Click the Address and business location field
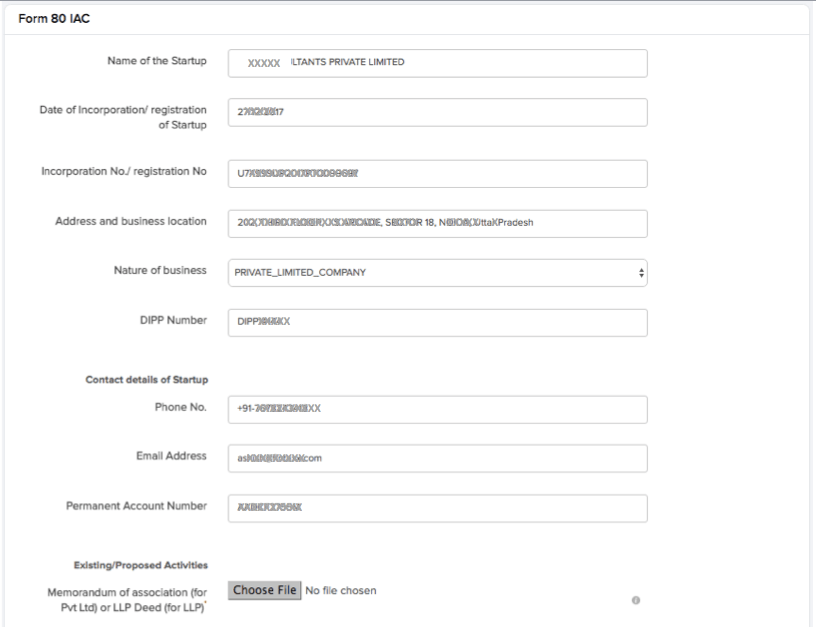Viewport: 816px width, 627px height. (x=437, y=223)
